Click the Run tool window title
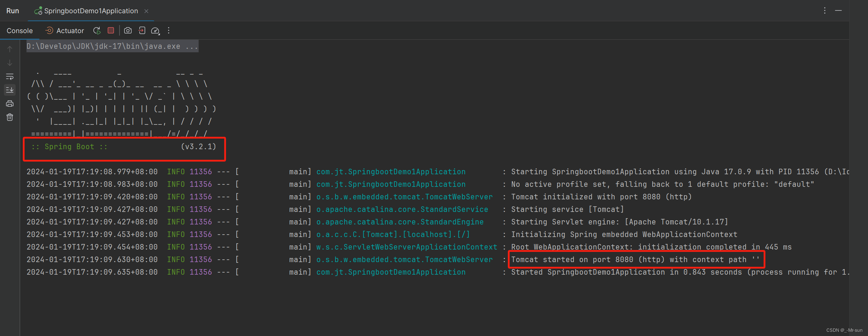 [x=13, y=11]
